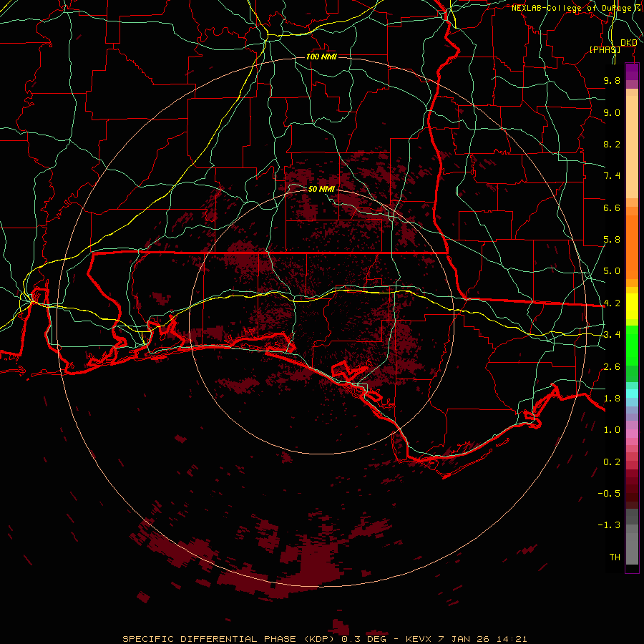Click the 7.4 legend value
This screenshot has height=644, width=644.
coord(612,176)
